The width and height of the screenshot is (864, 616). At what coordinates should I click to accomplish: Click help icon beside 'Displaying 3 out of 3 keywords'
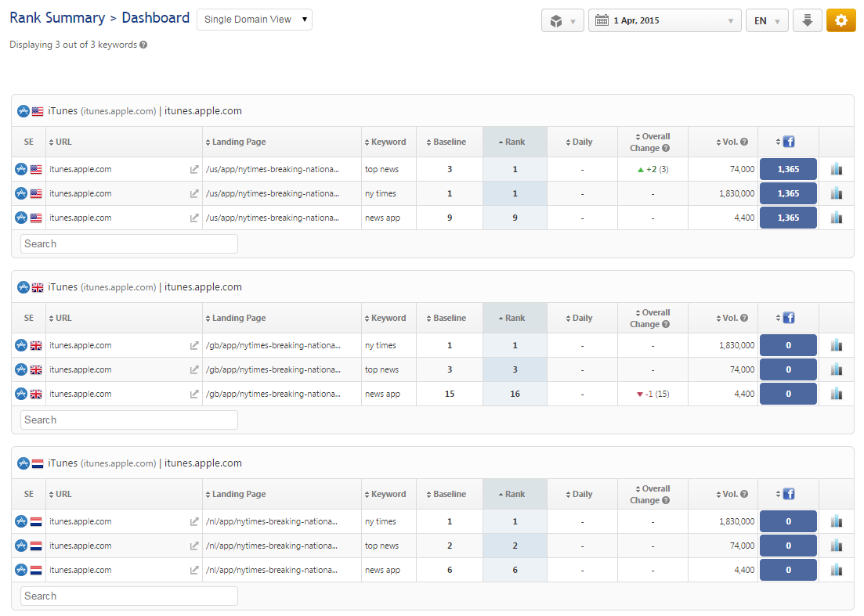pos(143,45)
